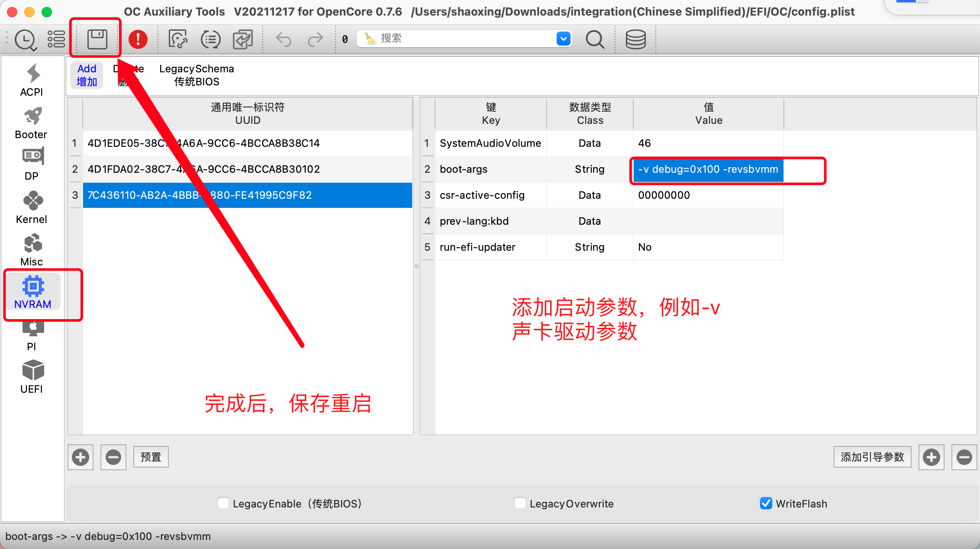
Task: Open the ACPI sidebar section
Action: [x=32, y=81]
